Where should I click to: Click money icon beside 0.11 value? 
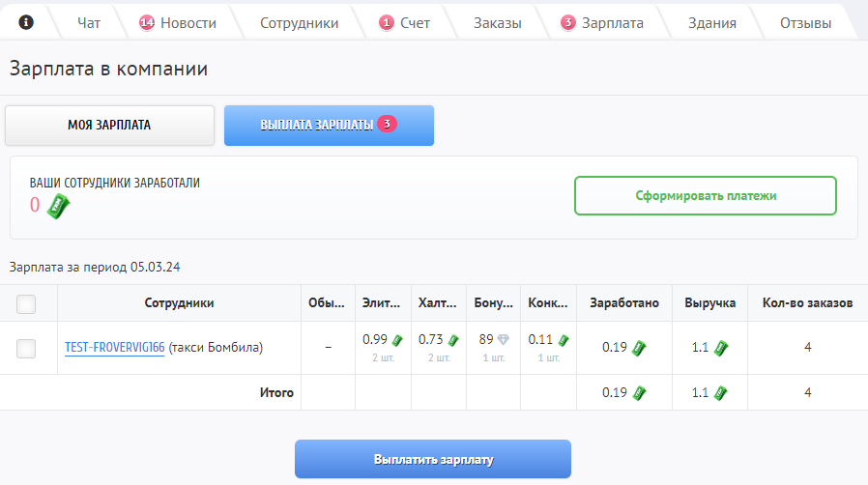click(564, 340)
